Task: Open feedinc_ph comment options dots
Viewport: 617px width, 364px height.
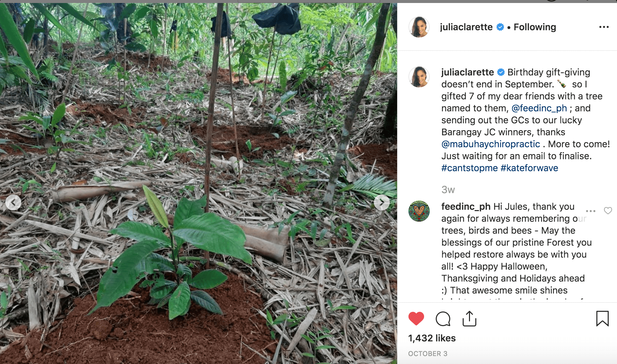Action: point(590,211)
